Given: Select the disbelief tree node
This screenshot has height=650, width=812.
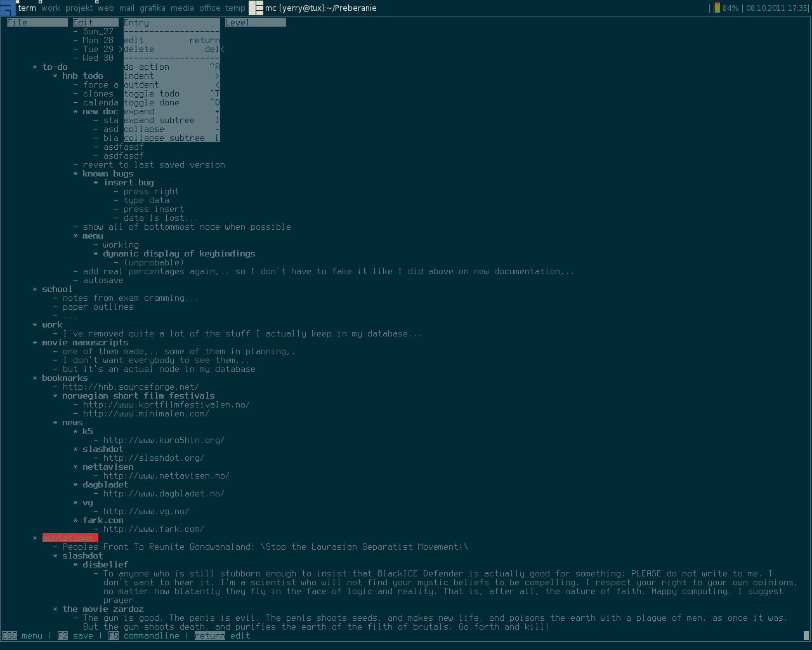Looking at the screenshot, I should coord(105,564).
